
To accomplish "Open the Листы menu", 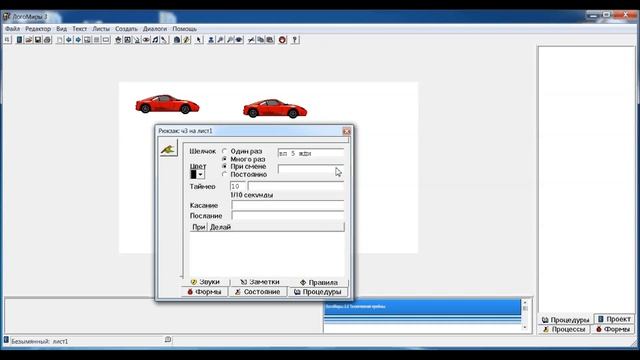I will point(101,29).
